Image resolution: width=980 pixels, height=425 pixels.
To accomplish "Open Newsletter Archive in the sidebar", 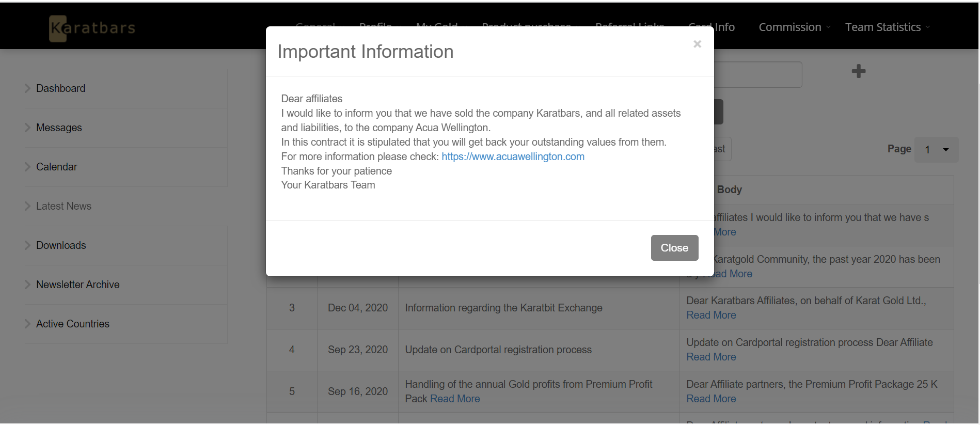I will (x=77, y=285).
